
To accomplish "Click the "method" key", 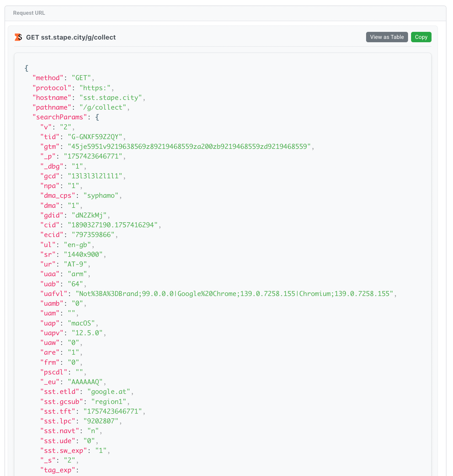I will (x=48, y=78).
